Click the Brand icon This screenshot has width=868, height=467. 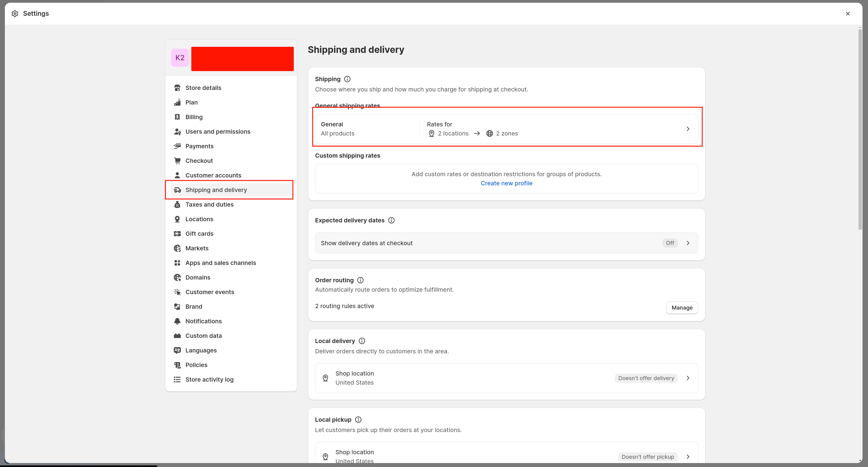click(x=177, y=307)
